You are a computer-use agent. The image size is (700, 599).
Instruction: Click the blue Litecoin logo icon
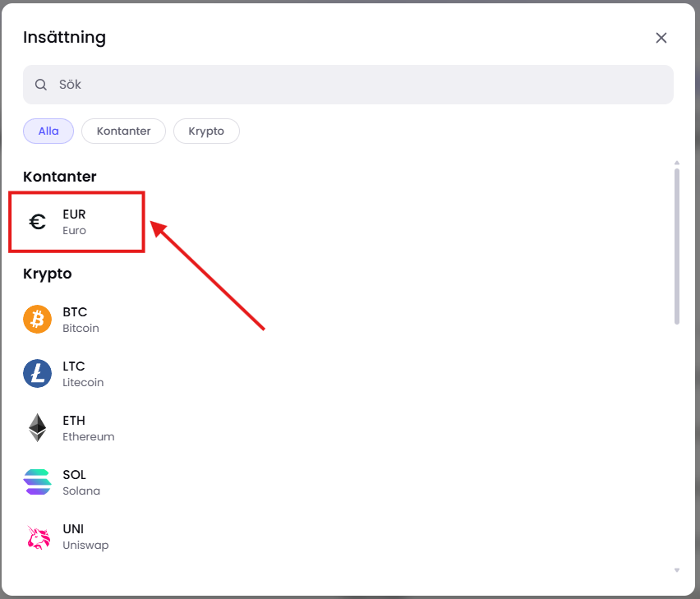coord(38,374)
